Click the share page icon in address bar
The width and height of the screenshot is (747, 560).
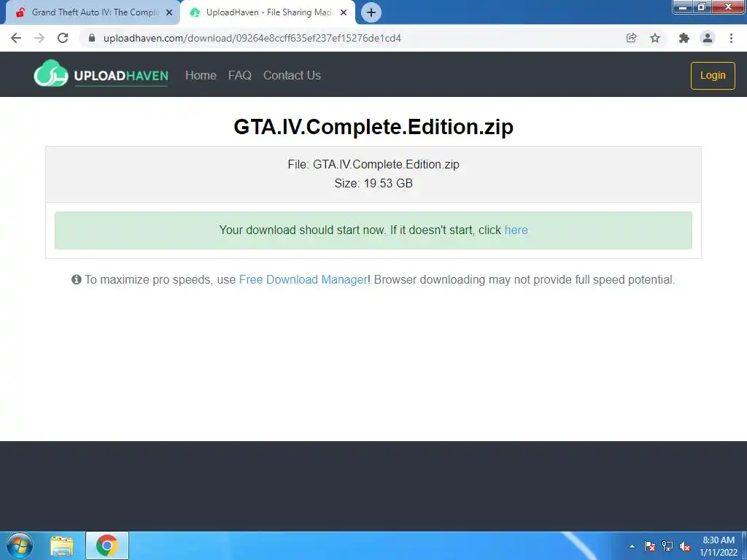pos(631,38)
